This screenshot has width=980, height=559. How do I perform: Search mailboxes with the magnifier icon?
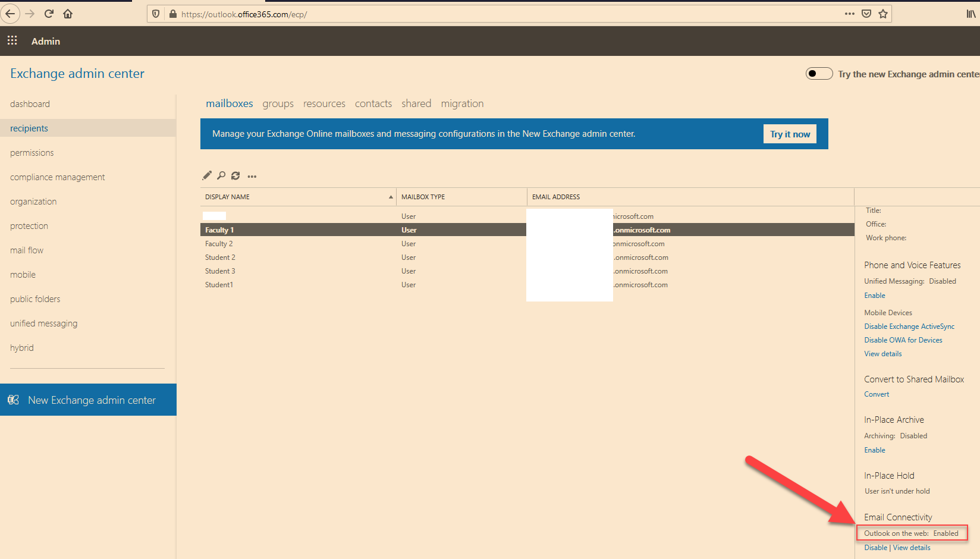221,175
